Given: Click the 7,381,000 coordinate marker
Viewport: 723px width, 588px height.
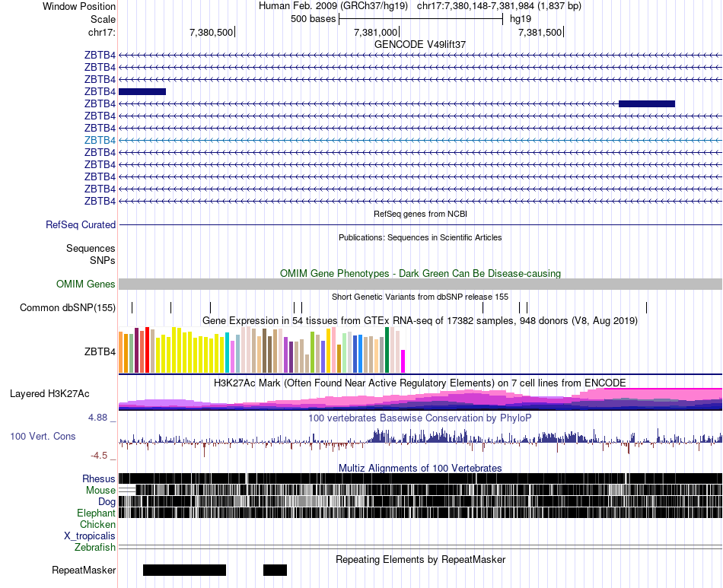Looking at the screenshot, I should pos(375,32).
